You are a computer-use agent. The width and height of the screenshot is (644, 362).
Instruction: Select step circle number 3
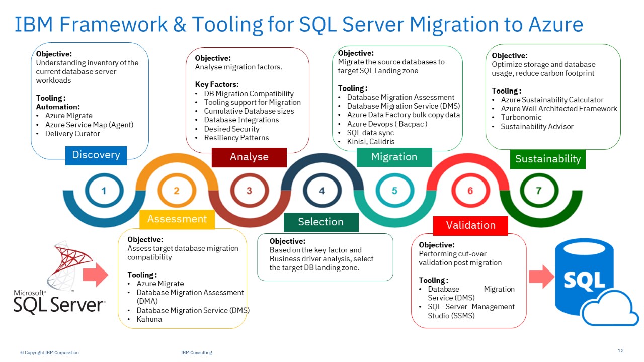click(x=249, y=191)
